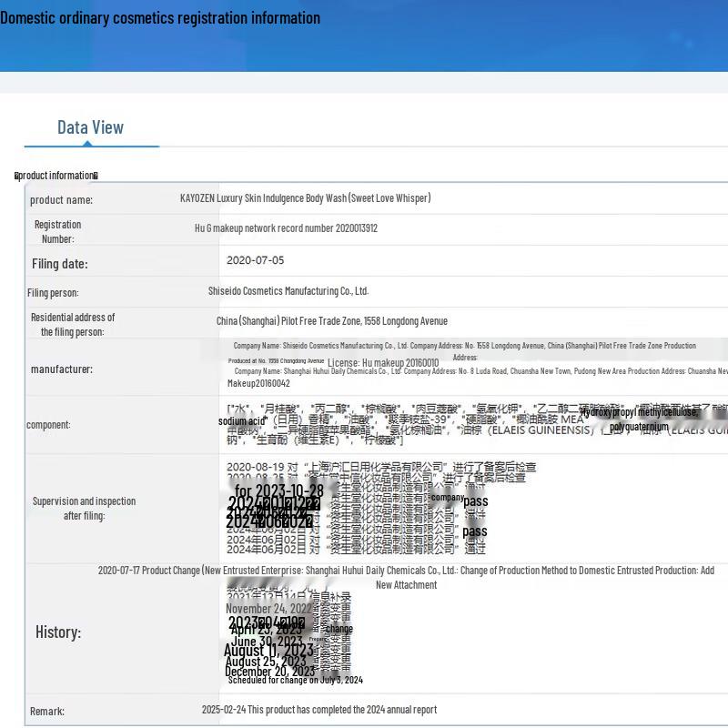This screenshot has width=728, height=728.
Task: Select the KAYOZEN Luxury Skin Indulgence product name
Action: pos(305,198)
